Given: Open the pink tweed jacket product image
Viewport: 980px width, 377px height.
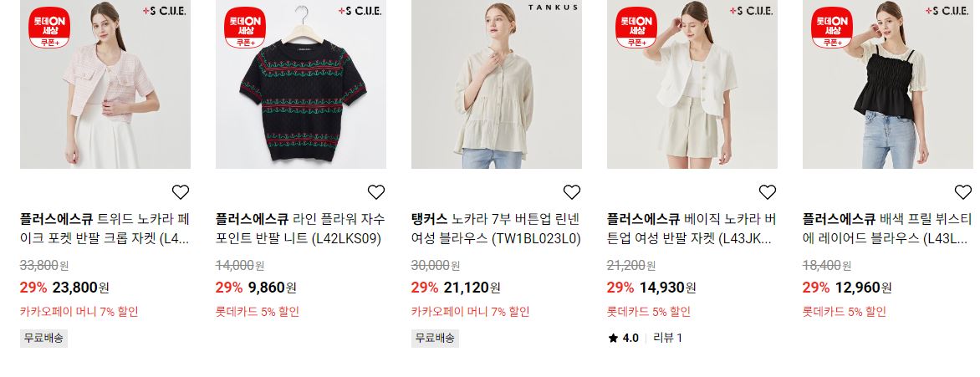Looking at the screenshot, I should tap(105, 84).
